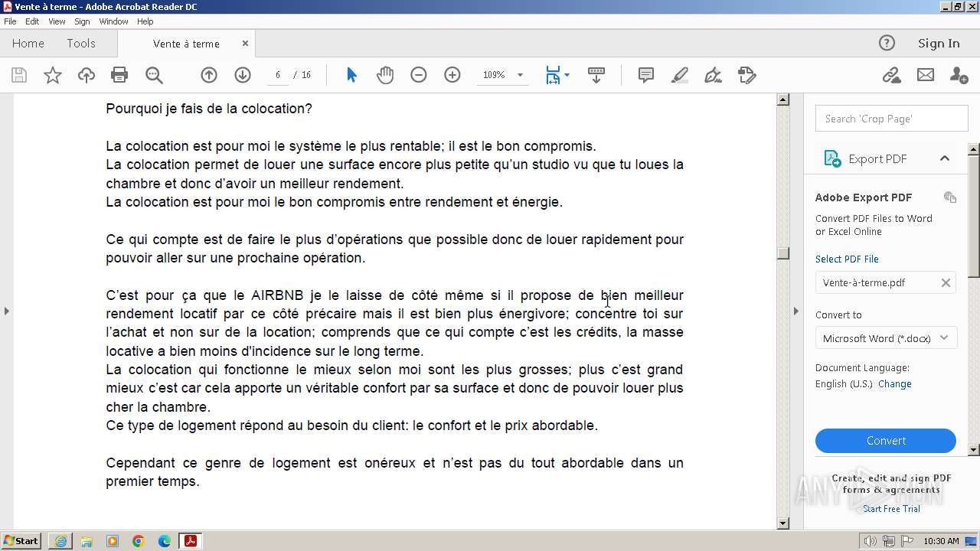Open the File menu
Viewport: 980px width, 551px height.
pyautogui.click(x=10, y=21)
